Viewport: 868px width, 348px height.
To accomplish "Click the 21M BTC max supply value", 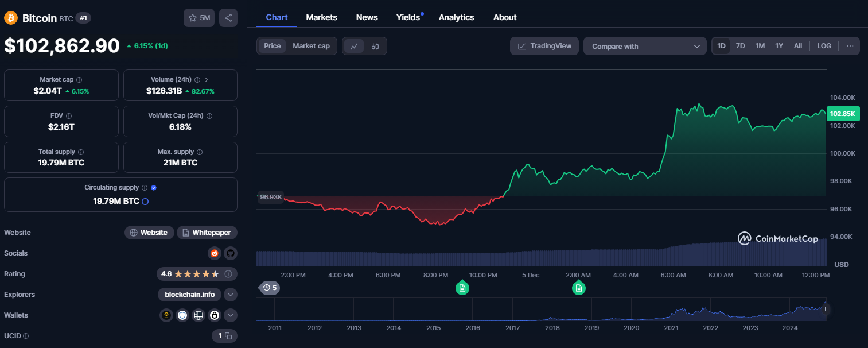I will coord(180,163).
